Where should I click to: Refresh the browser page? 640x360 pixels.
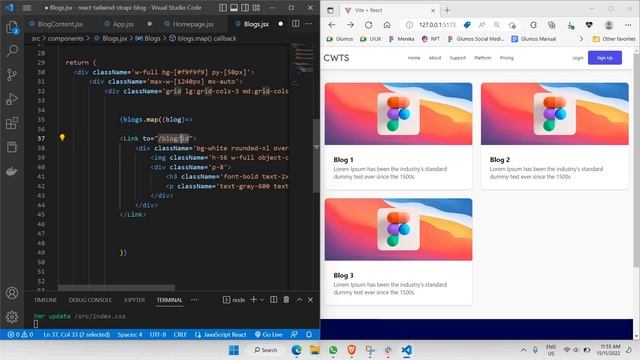click(x=368, y=25)
